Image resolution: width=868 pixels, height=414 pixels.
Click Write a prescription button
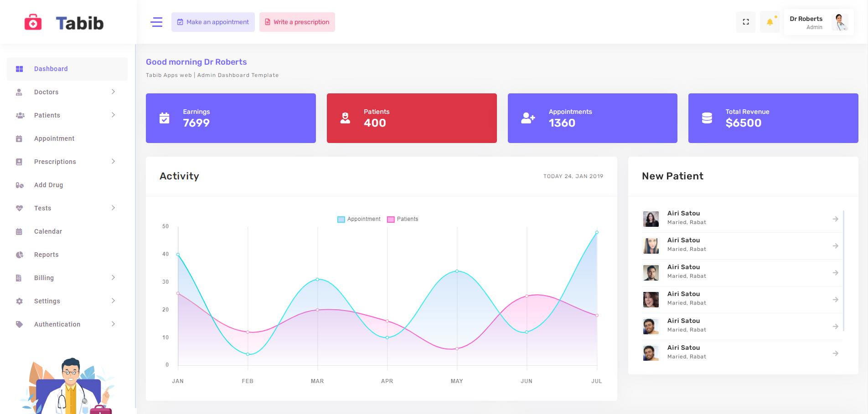pos(297,22)
